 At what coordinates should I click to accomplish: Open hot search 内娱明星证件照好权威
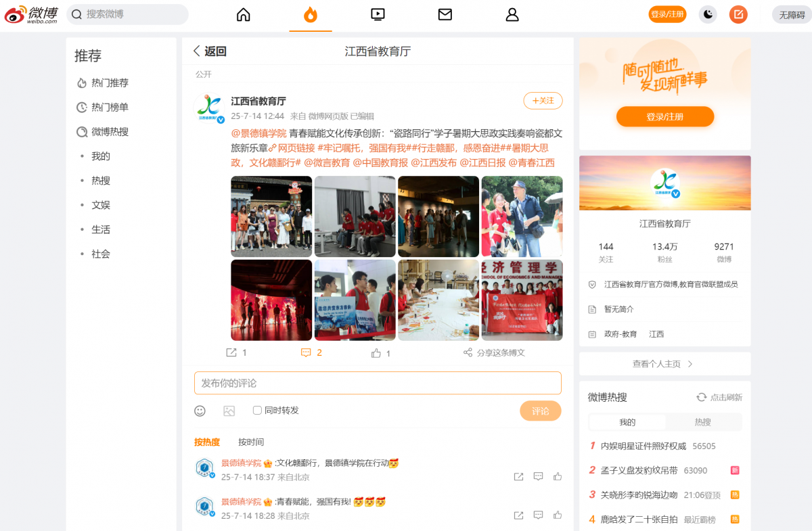[x=644, y=446]
